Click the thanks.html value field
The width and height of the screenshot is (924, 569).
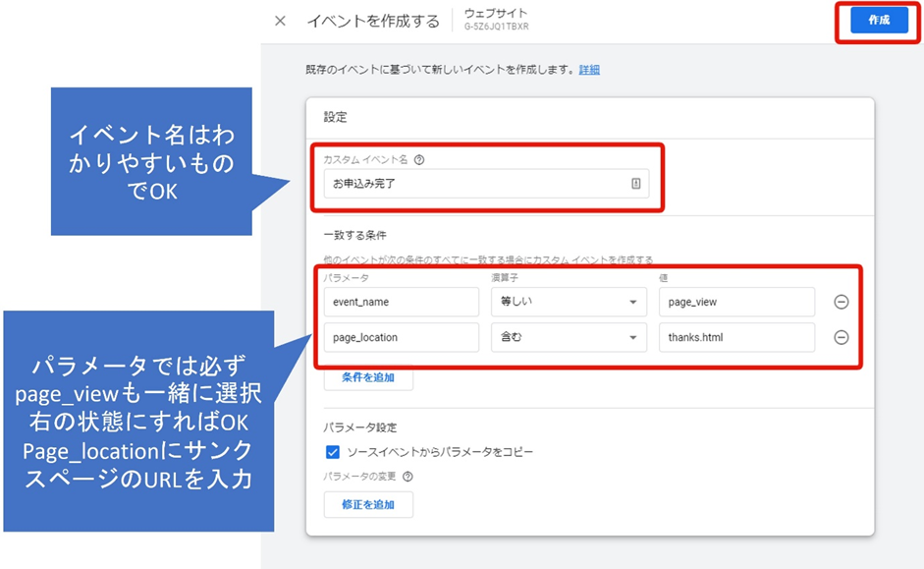point(736,337)
